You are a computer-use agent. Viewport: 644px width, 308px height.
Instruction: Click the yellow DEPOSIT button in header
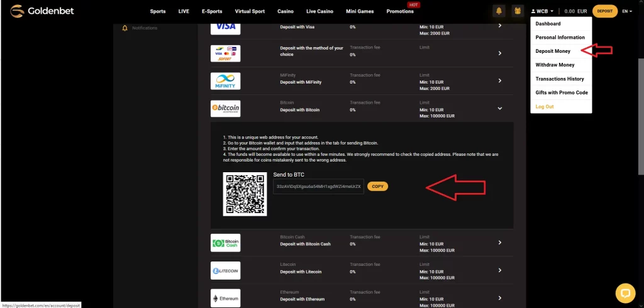(605, 11)
